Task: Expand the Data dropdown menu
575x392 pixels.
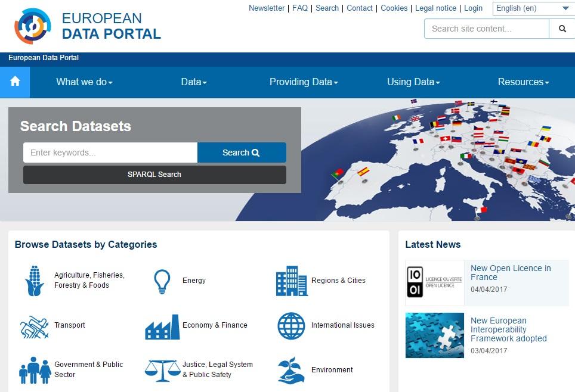Action: [x=193, y=82]
